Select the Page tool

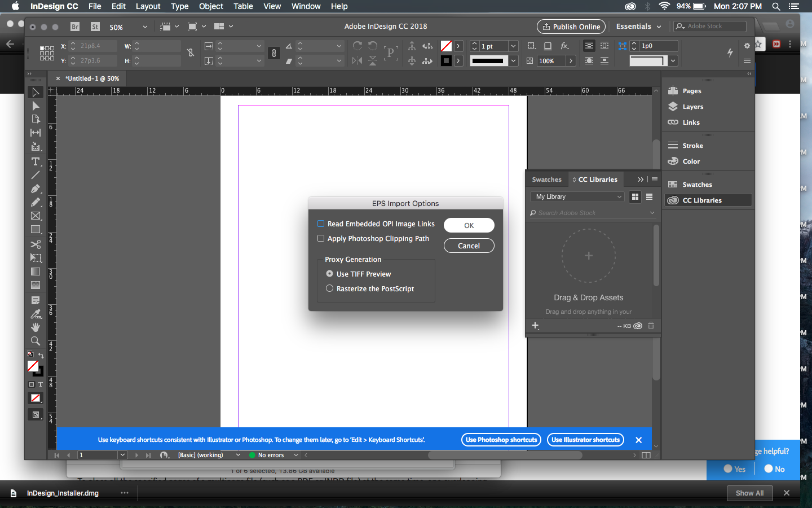(x=36, y=119)
